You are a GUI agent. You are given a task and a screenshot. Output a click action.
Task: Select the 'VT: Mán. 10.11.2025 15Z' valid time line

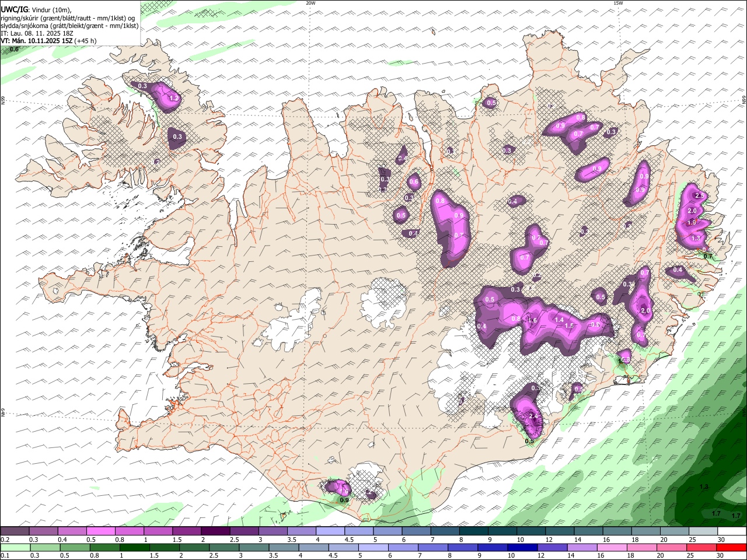coord(36,41)
